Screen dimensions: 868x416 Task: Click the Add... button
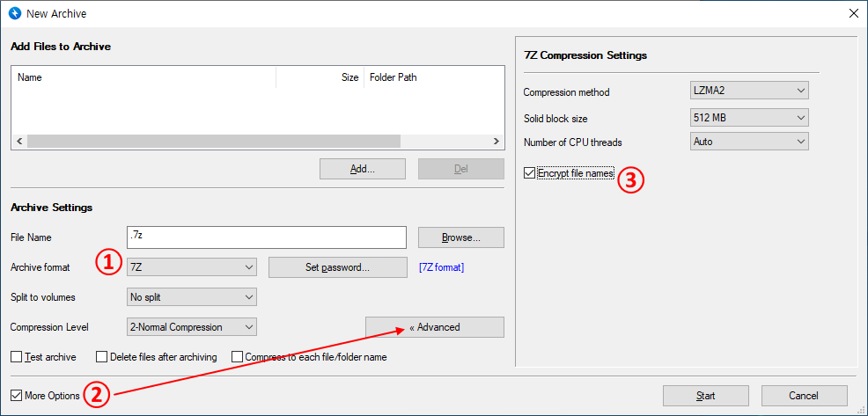pos(362,169)
